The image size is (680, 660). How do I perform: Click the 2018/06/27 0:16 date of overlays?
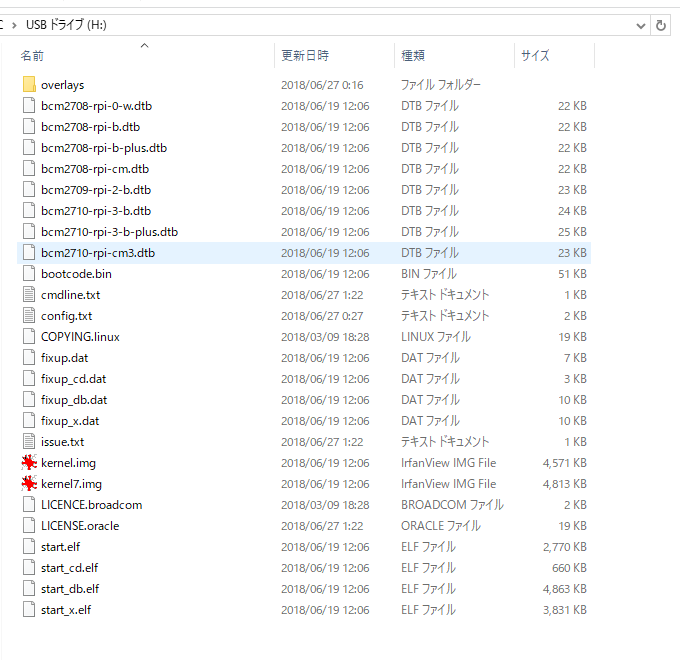tap(322, 85)
